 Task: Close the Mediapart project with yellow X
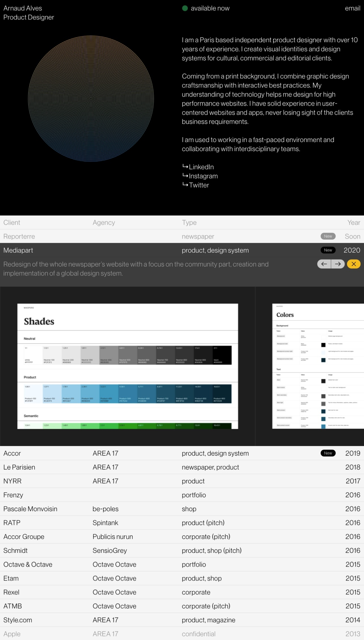[354, 264]
